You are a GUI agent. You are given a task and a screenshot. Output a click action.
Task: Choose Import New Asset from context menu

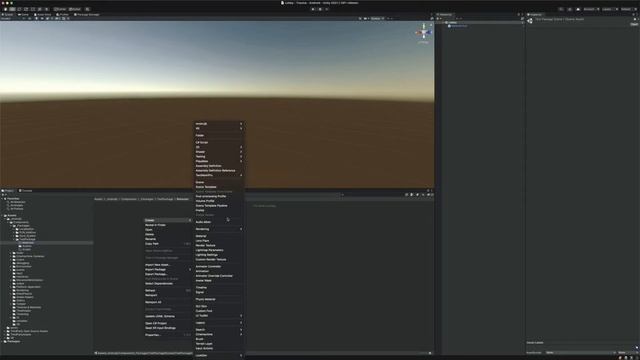[x=167, y=265]
